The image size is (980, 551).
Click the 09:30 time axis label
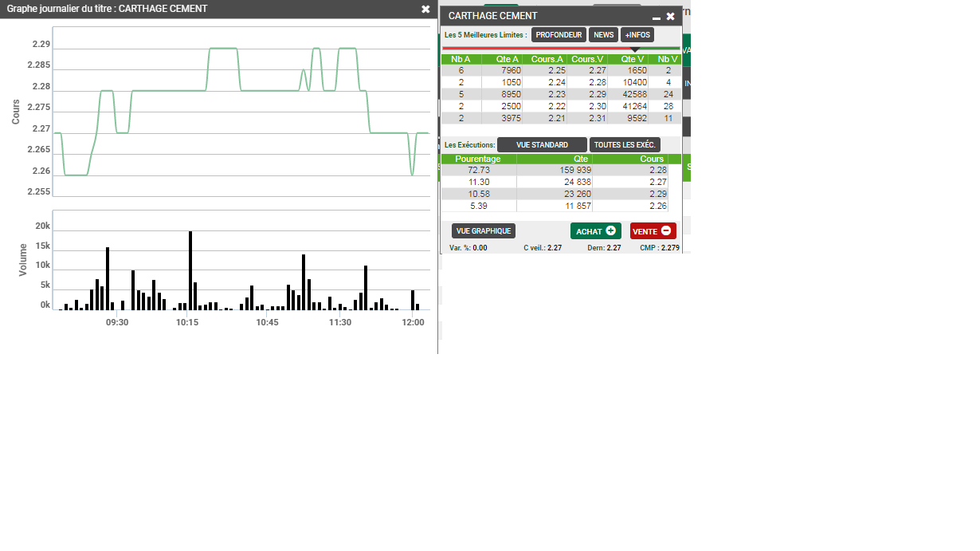coord(117,322)
